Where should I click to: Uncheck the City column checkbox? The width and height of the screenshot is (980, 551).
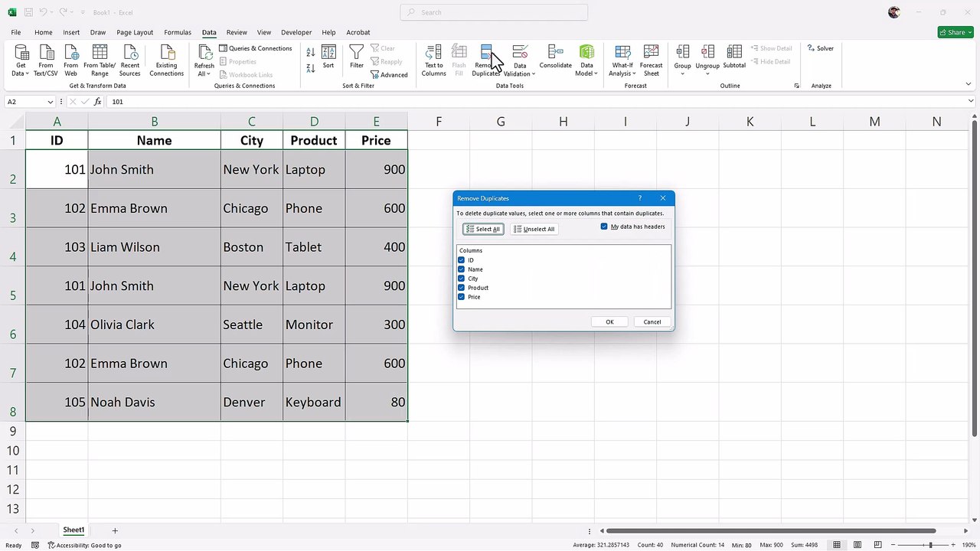pyautogui.click(x=461, y=279)
